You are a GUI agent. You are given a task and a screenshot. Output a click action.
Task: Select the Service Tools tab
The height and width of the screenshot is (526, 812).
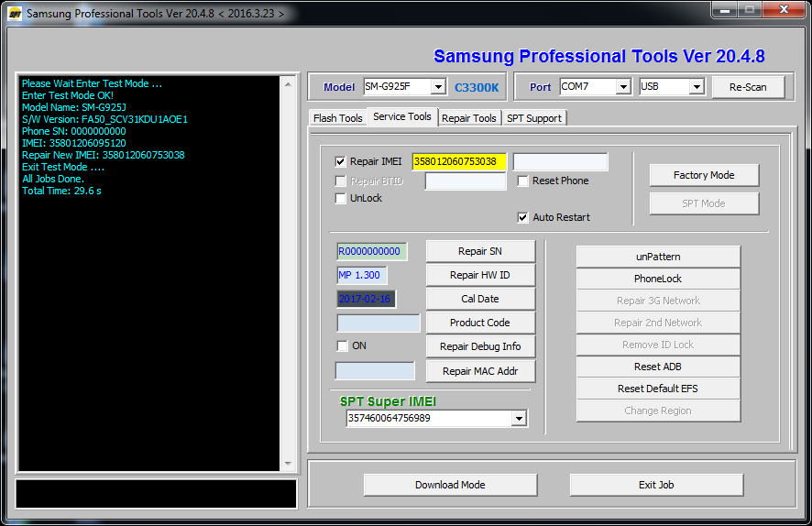tap(402, 117)
